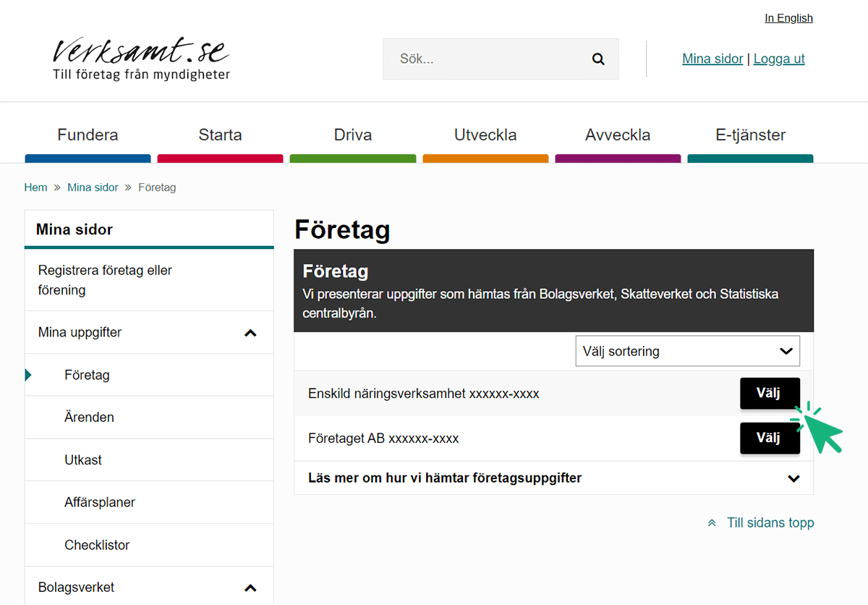Switch to the E-tjänster section
The height and width of the screenshot is (605, 868).
point(750,135)
